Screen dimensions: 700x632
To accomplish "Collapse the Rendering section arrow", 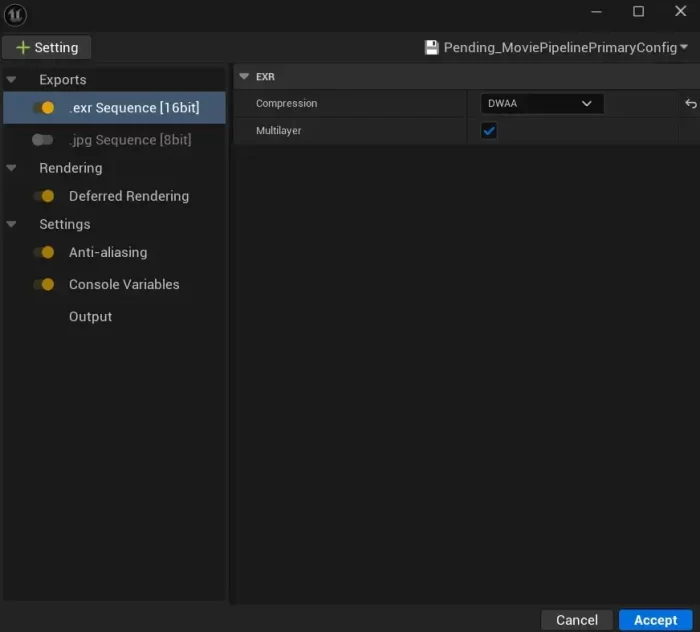I will [12, 168].
